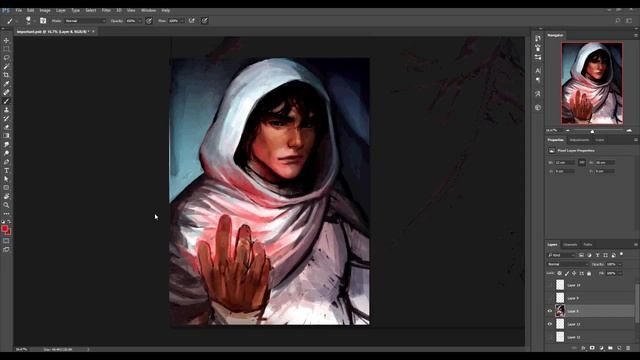The image size is (640, 360).
Task: Click the foreground red color swatch
Action: (x=4, y=229)
